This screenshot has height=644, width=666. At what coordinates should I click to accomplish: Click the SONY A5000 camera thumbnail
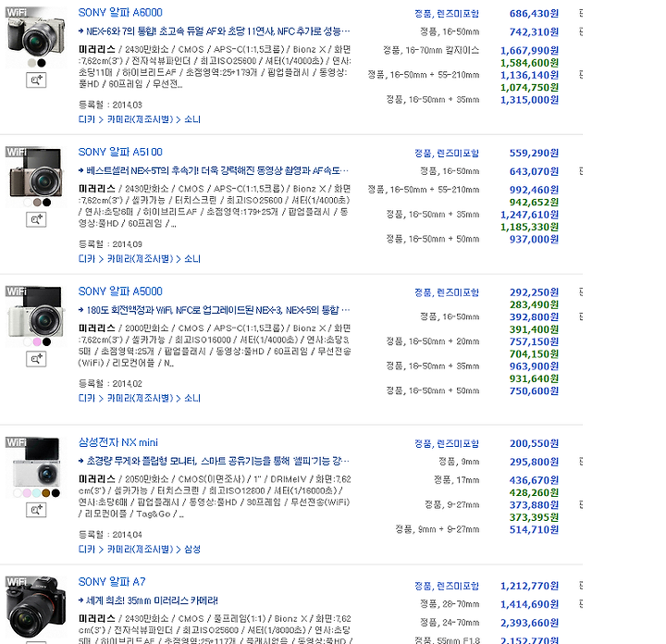[36, 311]
